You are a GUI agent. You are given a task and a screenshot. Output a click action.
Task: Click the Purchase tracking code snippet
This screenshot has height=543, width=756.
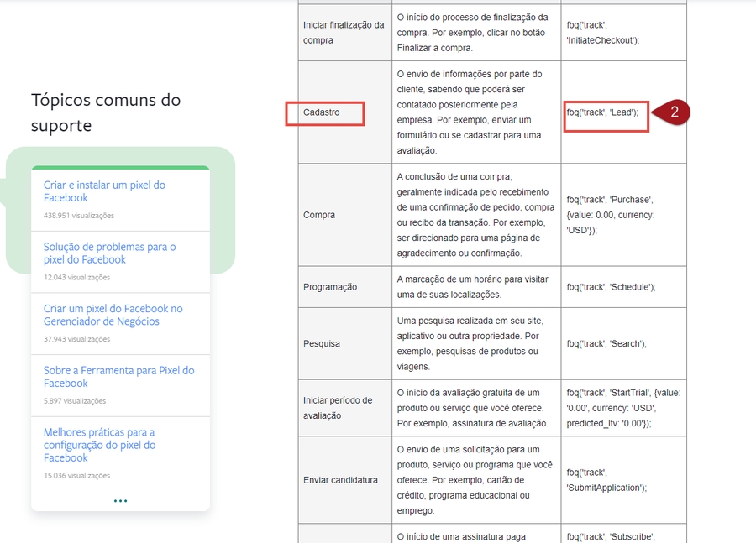[x=610, y=215]
